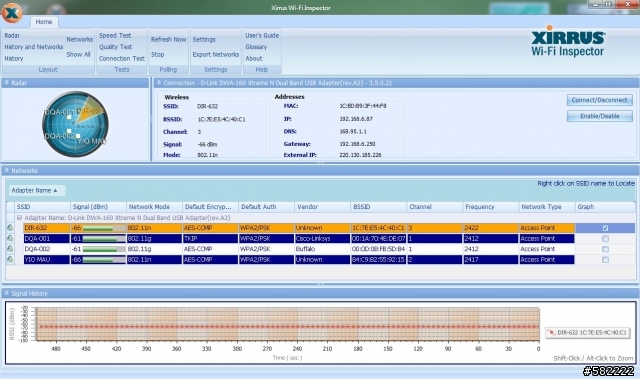Select the Home ribbon tab
Viewport: 640px width, 379px height.
43,22
